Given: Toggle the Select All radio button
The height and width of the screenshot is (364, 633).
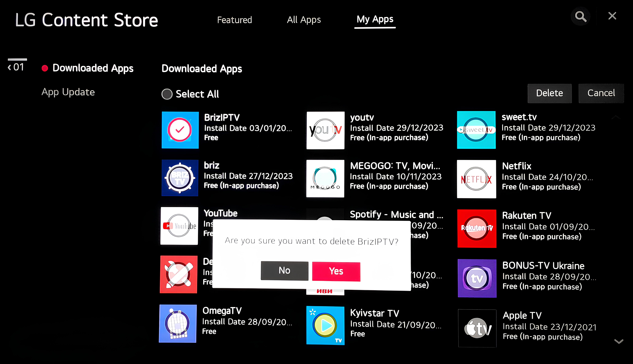Looking at the screenshot, I should pyautogui.click(x=167, y=94).
